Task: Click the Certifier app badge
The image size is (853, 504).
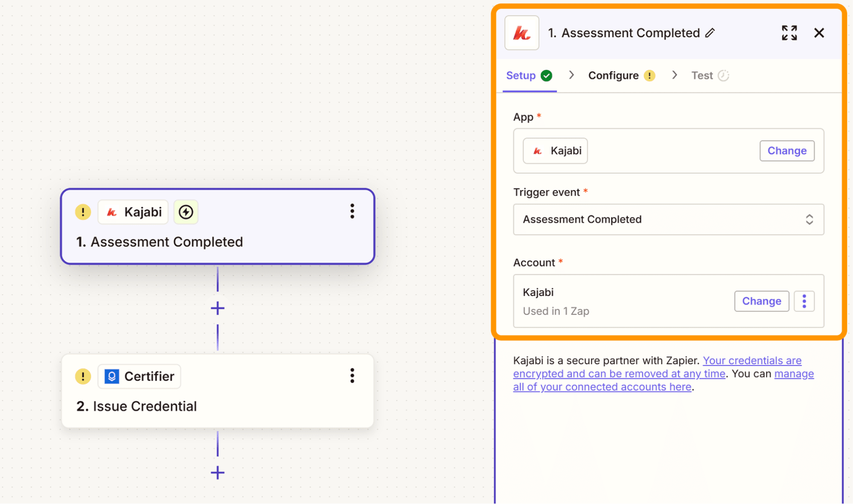Action: coord(139,376)
